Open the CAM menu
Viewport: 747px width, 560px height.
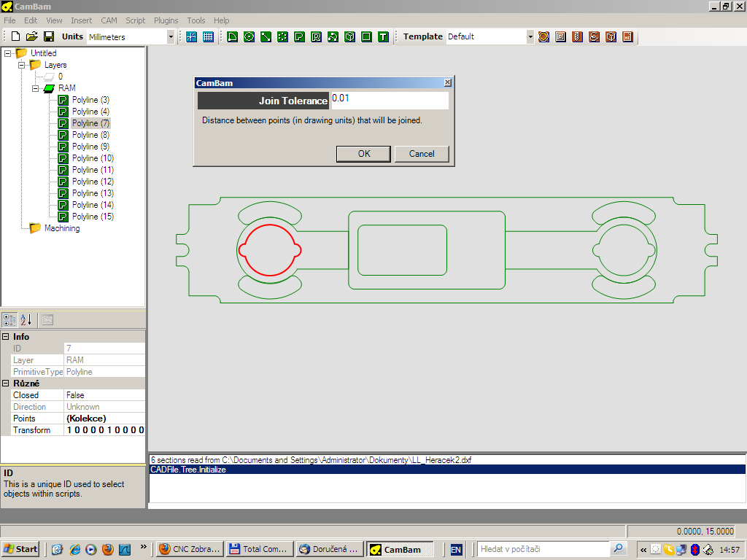109,20
